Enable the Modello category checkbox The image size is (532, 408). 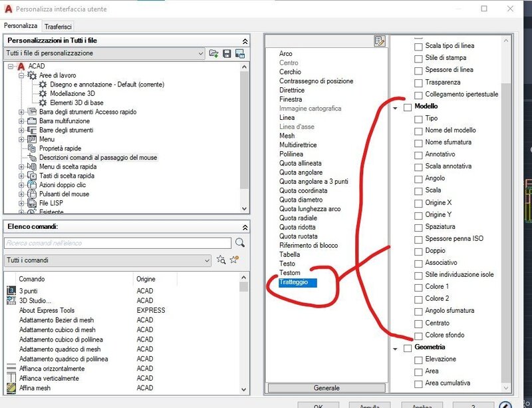408,107
